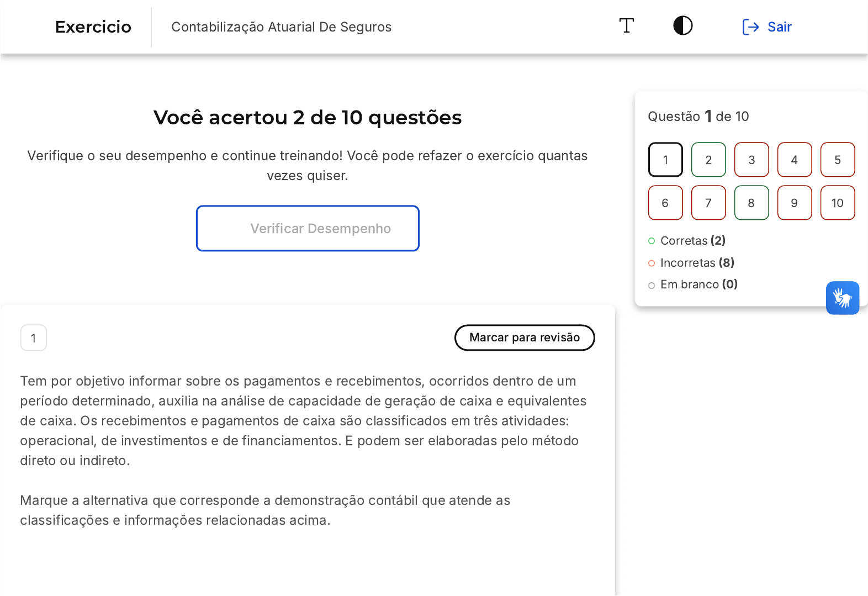Screen dimensions: 868x596
Task: Click the red Incorretas legend circle
Action: [652, 263]
